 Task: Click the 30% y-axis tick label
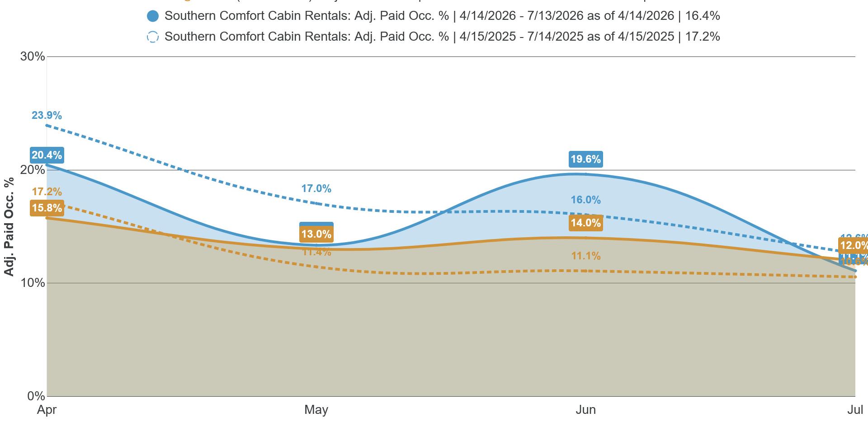(x=33, y=56)
